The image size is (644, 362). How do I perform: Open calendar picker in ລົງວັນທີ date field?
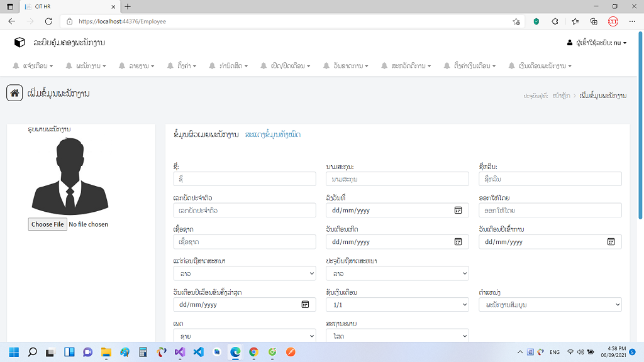(x=458, y=210)
